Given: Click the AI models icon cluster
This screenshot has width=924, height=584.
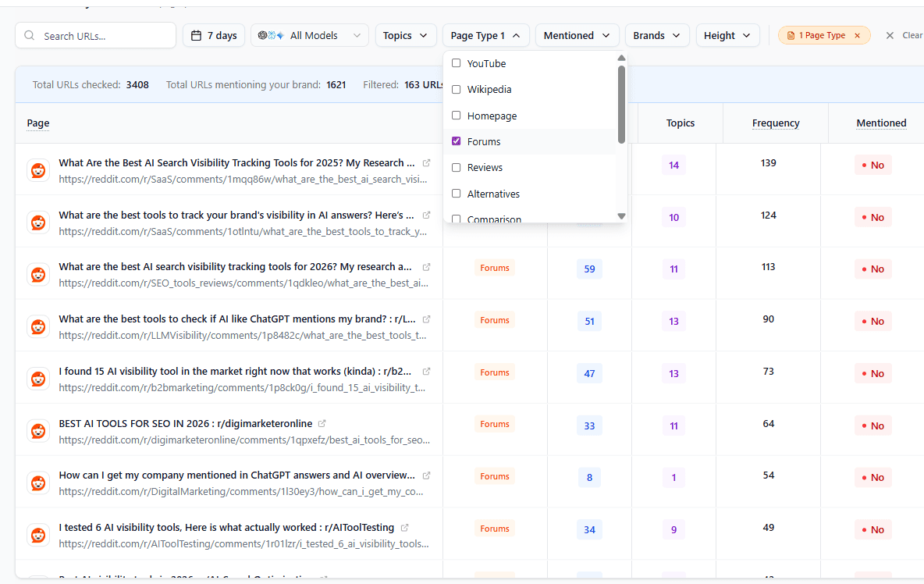Looking at the screenshot, I should pos(271,35).
